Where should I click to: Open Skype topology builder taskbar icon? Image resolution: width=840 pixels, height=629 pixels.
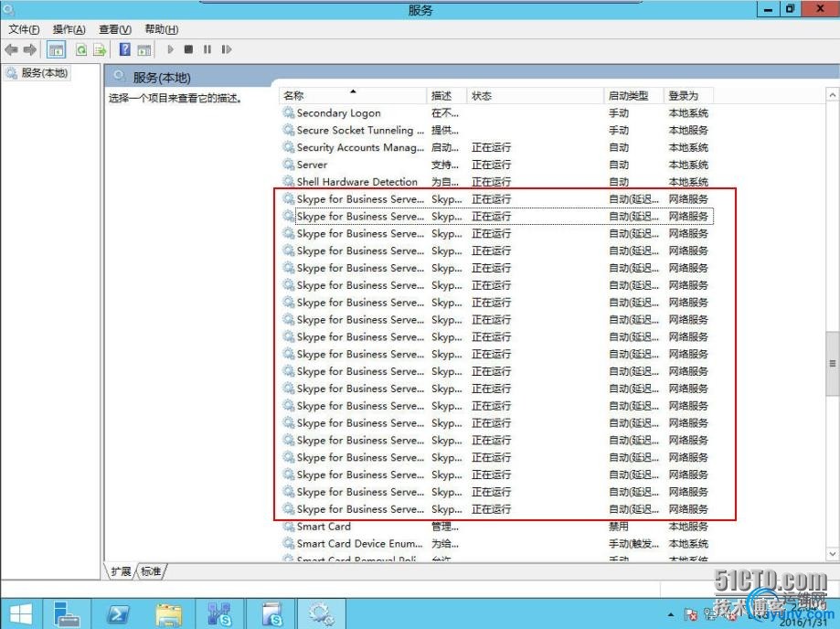[219, 614]
